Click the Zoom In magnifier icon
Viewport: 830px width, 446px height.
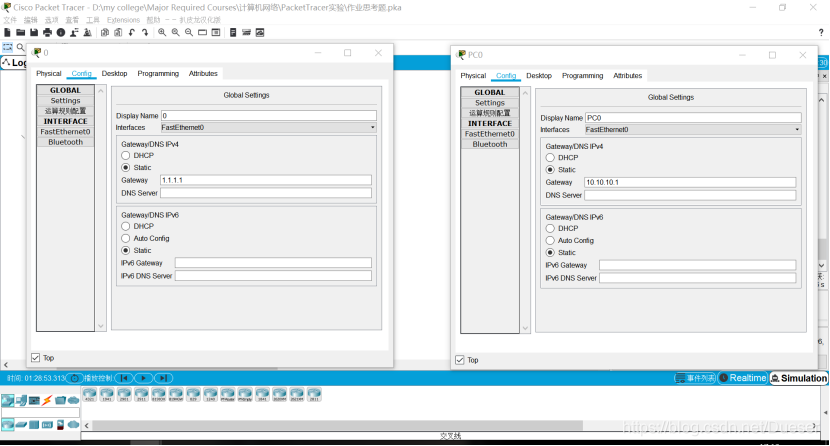(x=162, y=32)
